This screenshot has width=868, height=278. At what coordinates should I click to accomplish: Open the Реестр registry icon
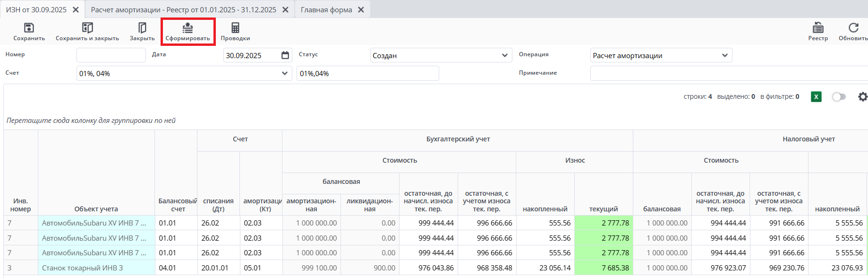click(x=818, y=28)
